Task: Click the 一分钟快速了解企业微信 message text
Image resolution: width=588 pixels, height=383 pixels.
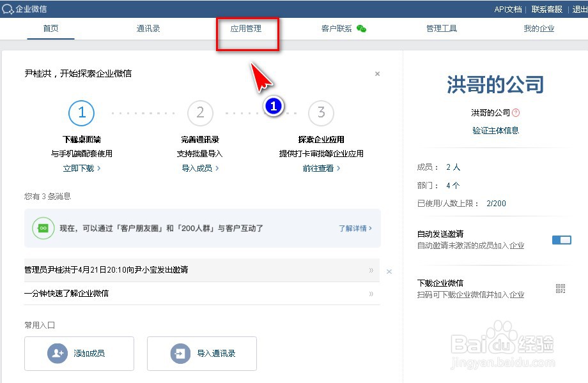Action: click(x=66, y=294)
